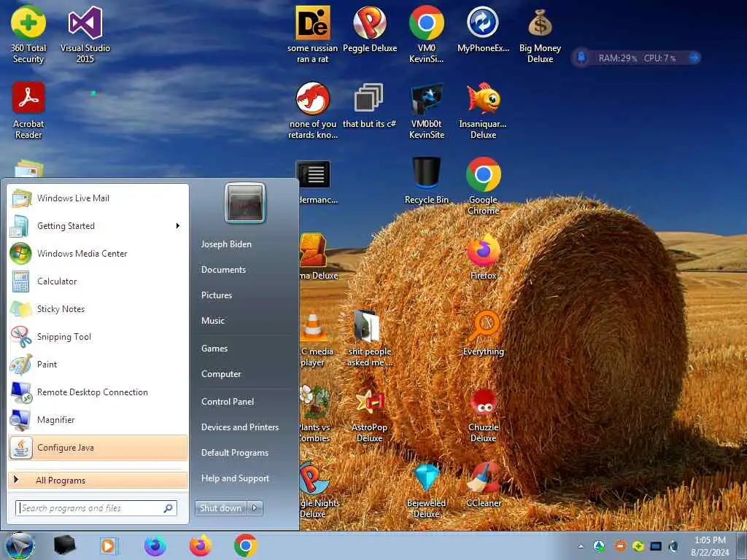This screenshot has width=747, height=560.
Task: Open Music from the Start menu
Action: point(212,321)
